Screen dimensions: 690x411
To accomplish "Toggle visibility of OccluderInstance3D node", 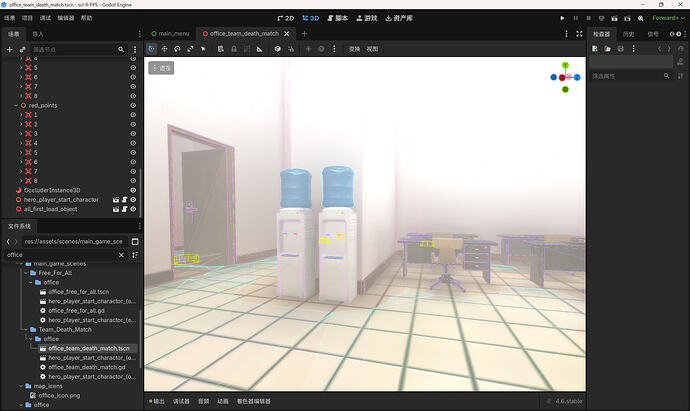I will coord(133,189).
